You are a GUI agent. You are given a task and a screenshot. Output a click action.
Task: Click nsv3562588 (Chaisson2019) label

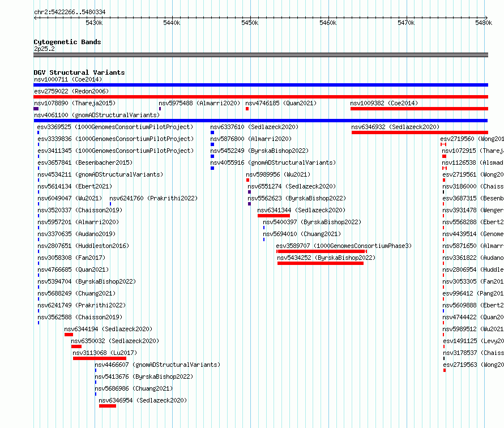tap(80, 317)
